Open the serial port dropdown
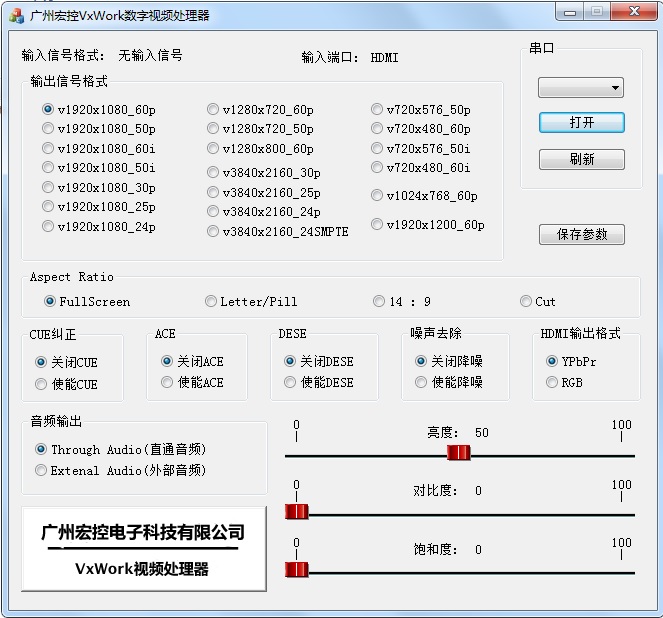This screenshot has height=618, width=663. click(581, 88)
